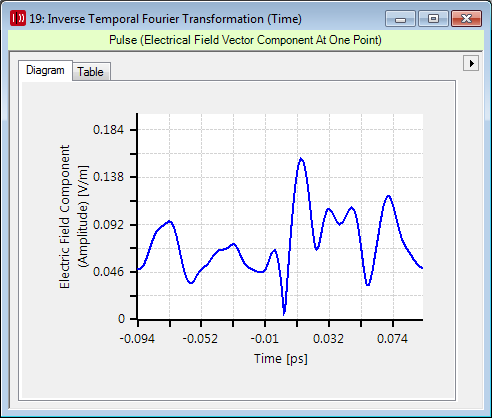The width and height of the screenshot is (492, 418).
Task: Expand the side panel with arrow button
Action: 471,63
